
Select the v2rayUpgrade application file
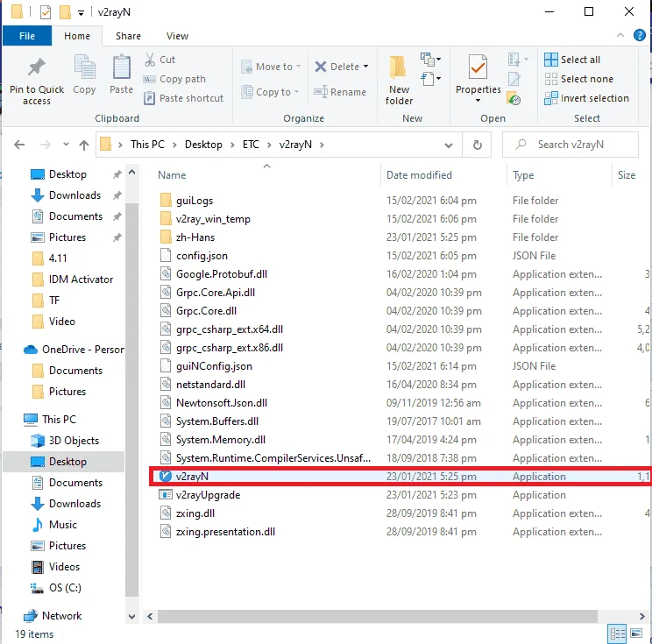(x=208, y=495)
